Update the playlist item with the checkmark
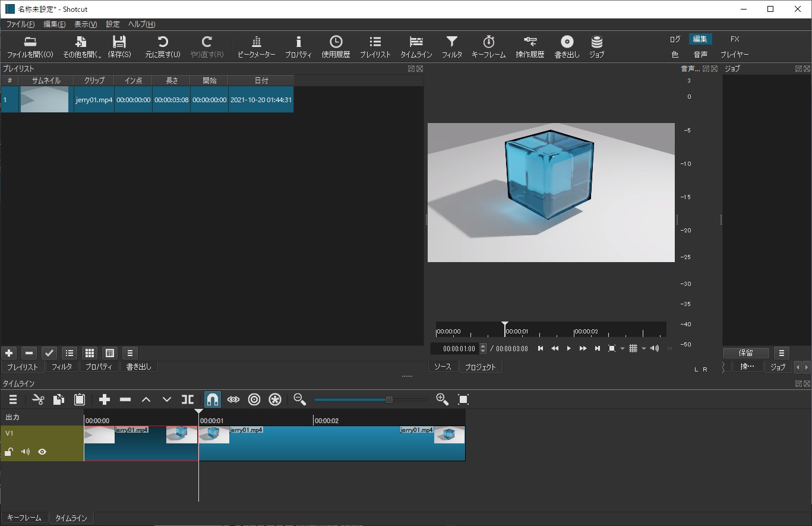The width and height of the screenshot is (812, 526). [49, 353]
